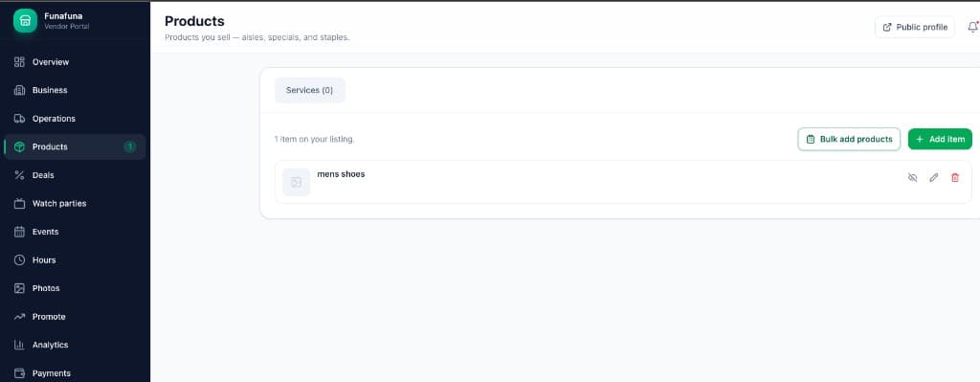Screen dimensions: 980x382
Task: Click the Funafuna store logo icon
Action: [x=25, y=21]
